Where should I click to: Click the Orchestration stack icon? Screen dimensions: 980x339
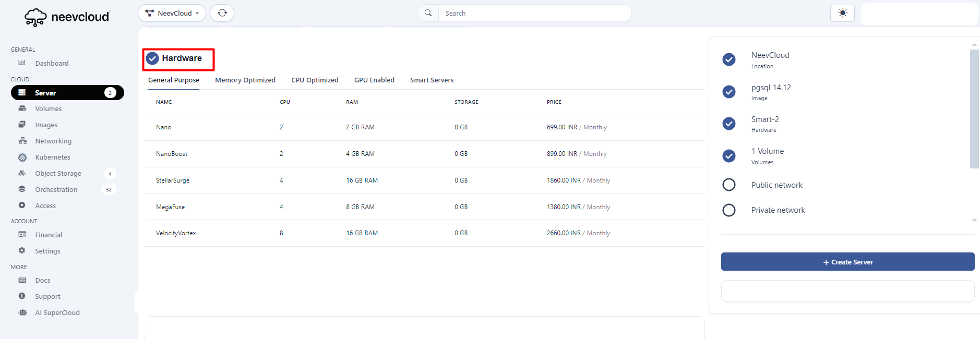[x=22, y=189]
